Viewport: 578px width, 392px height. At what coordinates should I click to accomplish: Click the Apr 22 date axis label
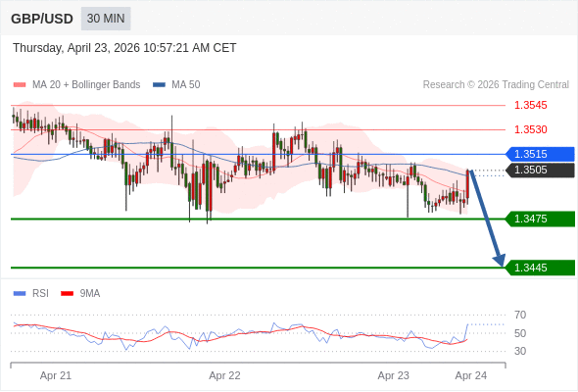point(224,375)
